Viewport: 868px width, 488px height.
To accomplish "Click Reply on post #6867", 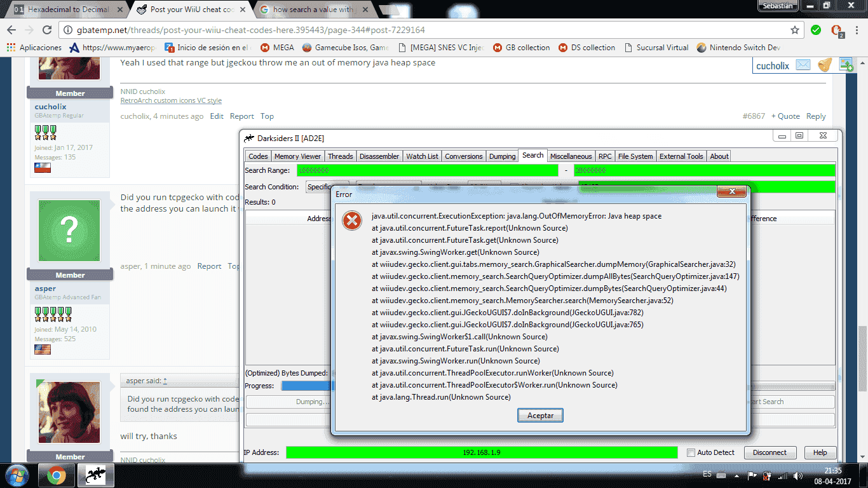I will 816,116.
